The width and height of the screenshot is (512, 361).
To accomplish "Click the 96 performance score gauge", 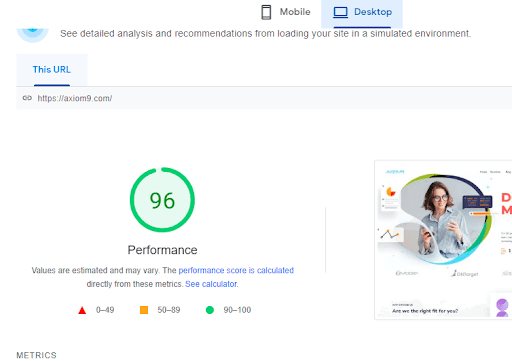I will click(162, 200).
